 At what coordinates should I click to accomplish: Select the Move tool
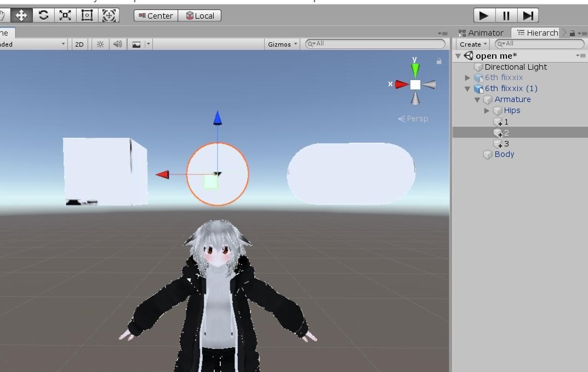[21, 15]
